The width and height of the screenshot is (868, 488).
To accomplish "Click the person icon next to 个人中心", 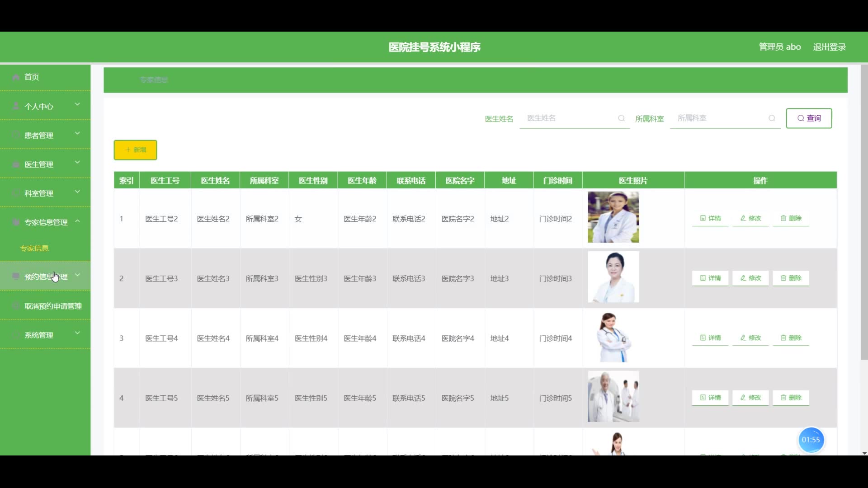I will (x=16, y=106).
